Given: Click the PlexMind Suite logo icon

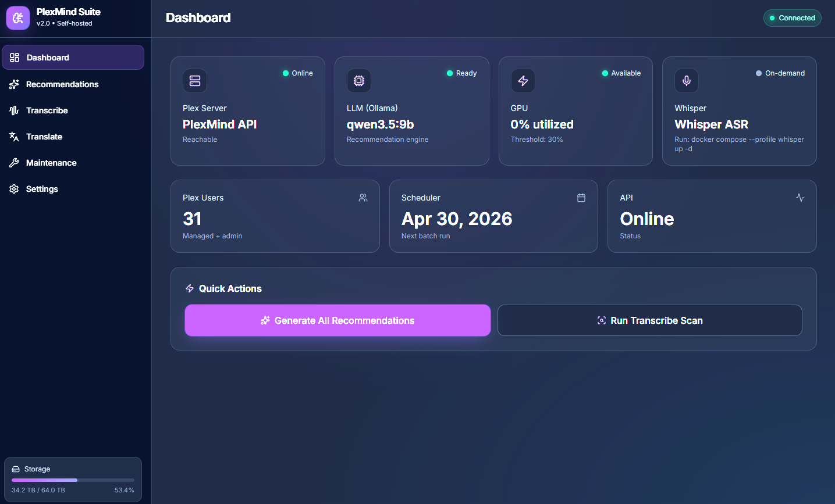Looking at the screenshot, I should pos(18,18).
